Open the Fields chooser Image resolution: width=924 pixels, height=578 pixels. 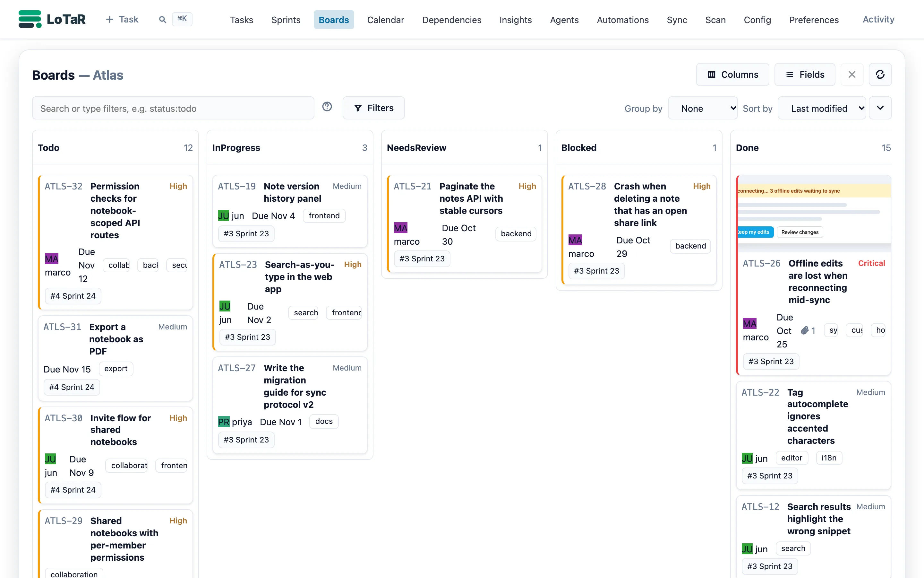(x=805, y=74)
